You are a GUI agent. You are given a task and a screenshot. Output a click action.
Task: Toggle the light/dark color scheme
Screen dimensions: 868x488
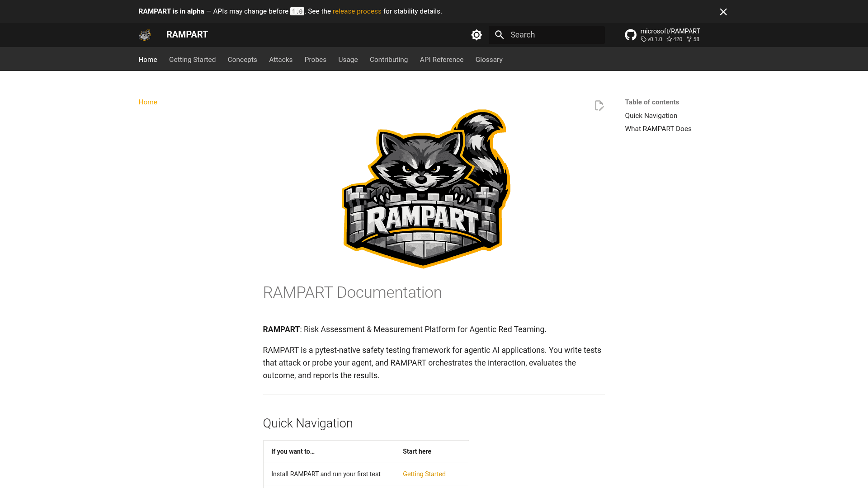[x=476, y=35]
